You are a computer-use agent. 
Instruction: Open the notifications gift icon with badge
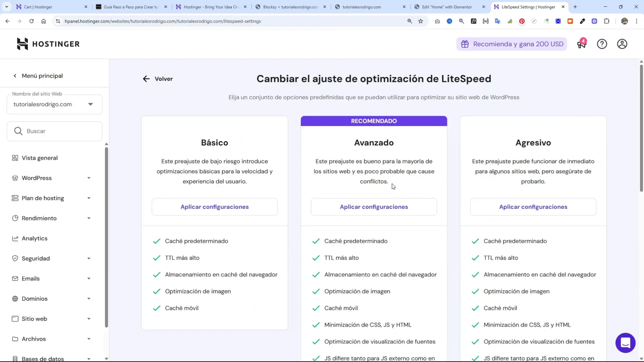(581, 44)
